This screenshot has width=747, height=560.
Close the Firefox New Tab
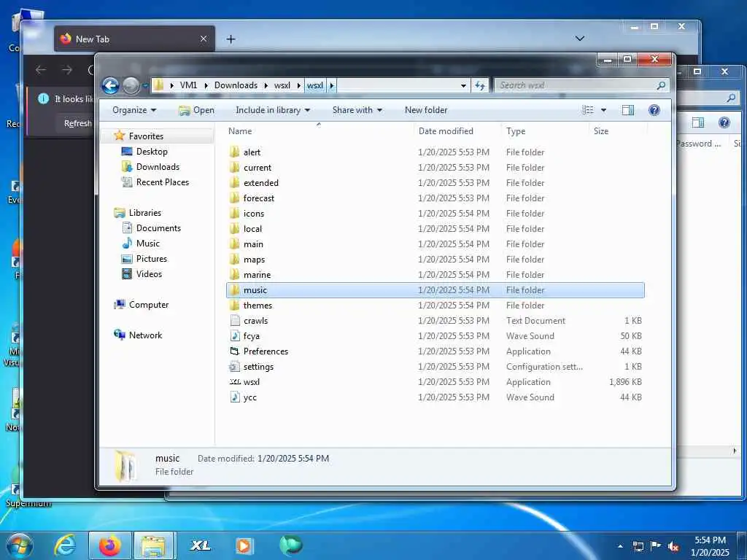click(x=204, y=39)
